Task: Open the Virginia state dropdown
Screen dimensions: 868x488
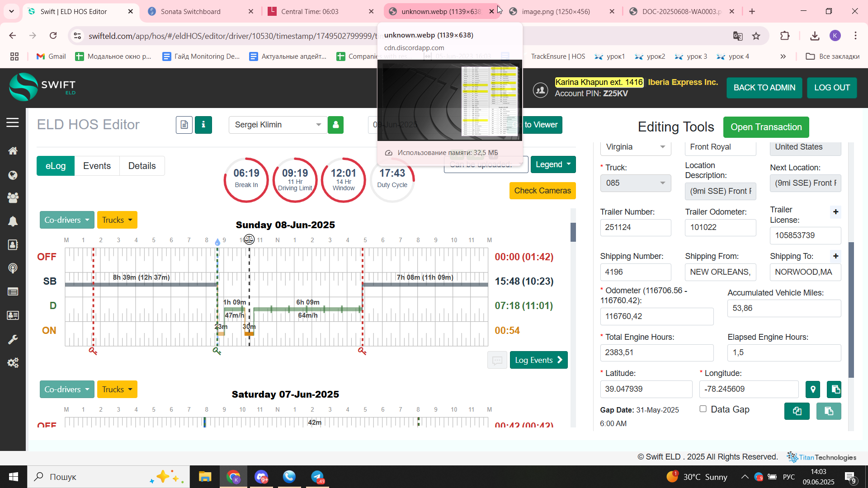Action: coord(635,147)
